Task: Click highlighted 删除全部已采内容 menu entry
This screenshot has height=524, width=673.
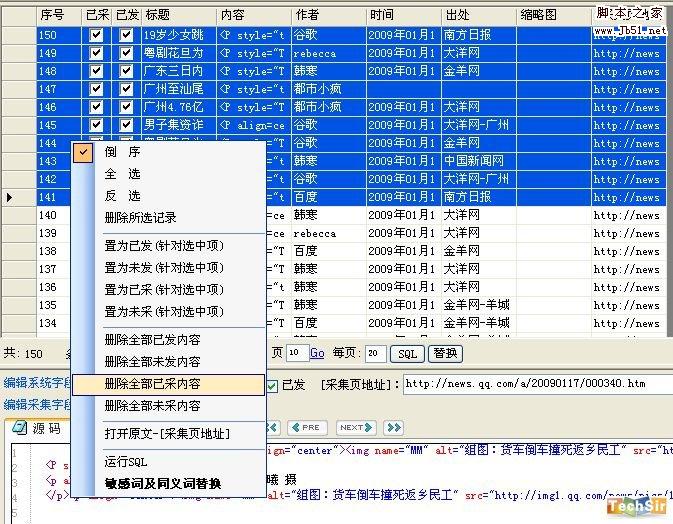Action: point(168,384)
